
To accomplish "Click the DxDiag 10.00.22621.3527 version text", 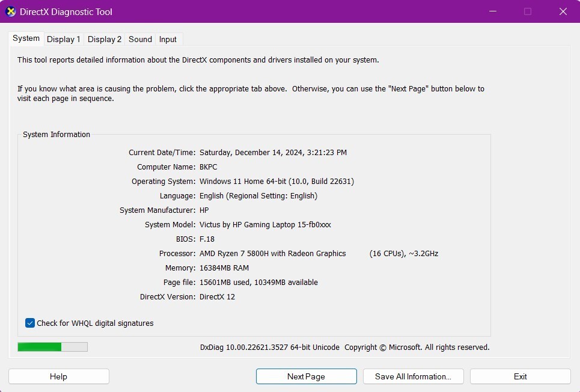I will pyautogui.click(x=270, y=348).
